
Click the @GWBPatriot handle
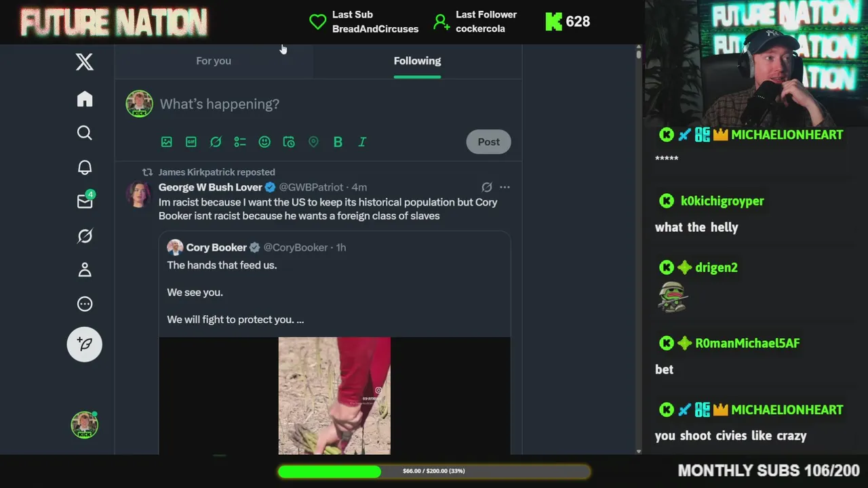pos(311,187)
